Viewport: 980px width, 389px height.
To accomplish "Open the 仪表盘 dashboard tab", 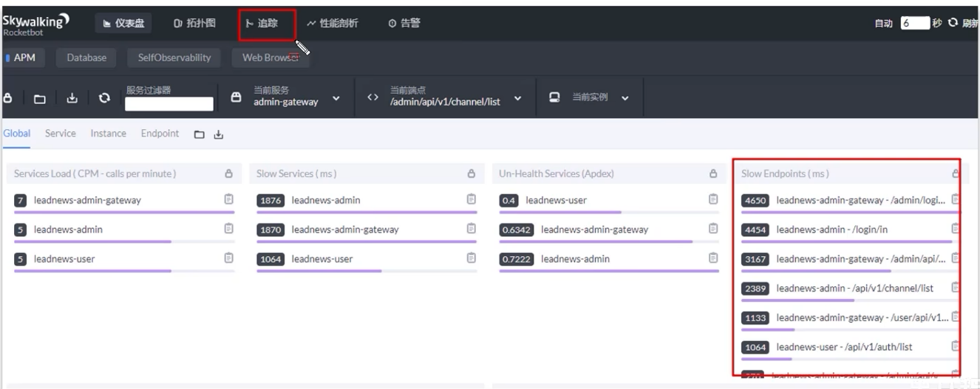I will click(x=123, y=24).
